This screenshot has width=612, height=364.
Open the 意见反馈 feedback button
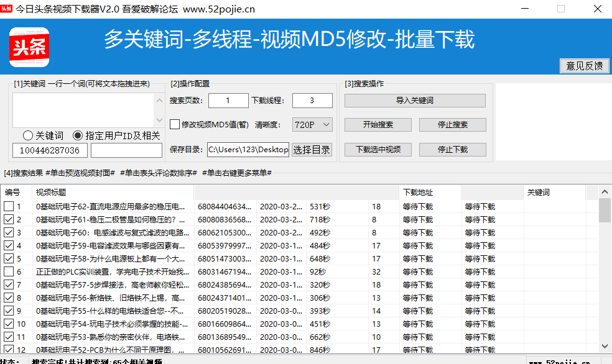coord(584,66)
